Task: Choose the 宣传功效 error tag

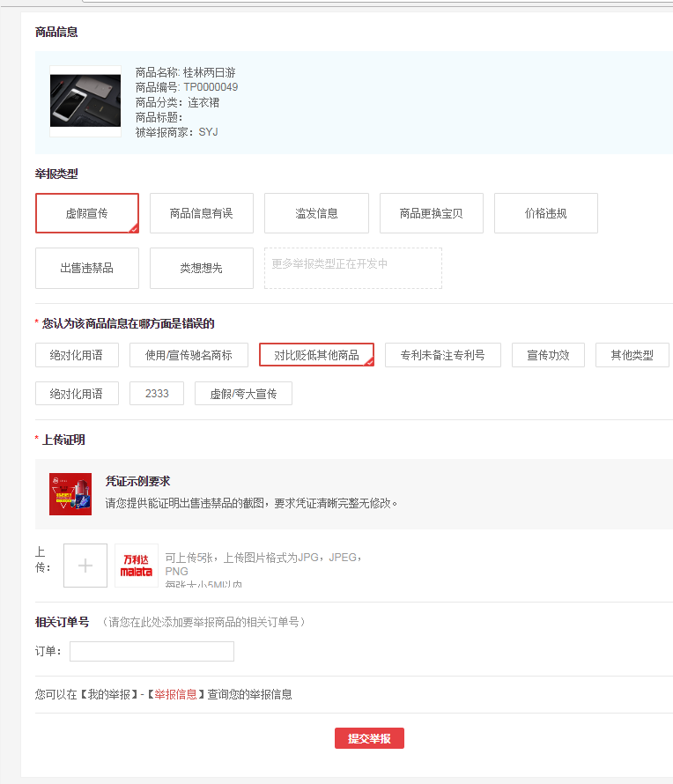Action: (548, 355)
